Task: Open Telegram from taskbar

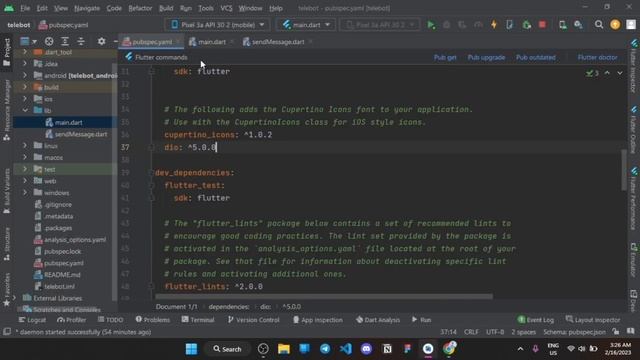Action: 325,349
